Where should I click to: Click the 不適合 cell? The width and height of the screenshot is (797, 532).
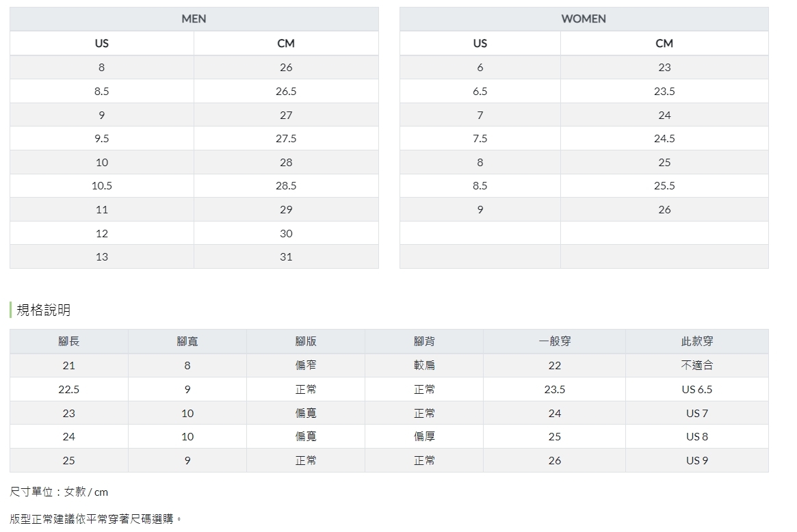click(697, 366)
